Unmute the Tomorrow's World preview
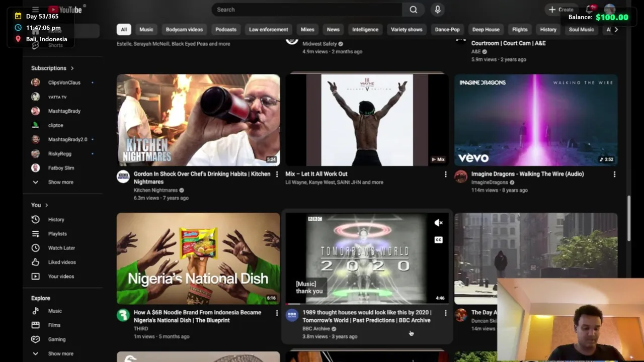Image resolution: width=644 pixels, height=362 pixels. click(439, 223)
